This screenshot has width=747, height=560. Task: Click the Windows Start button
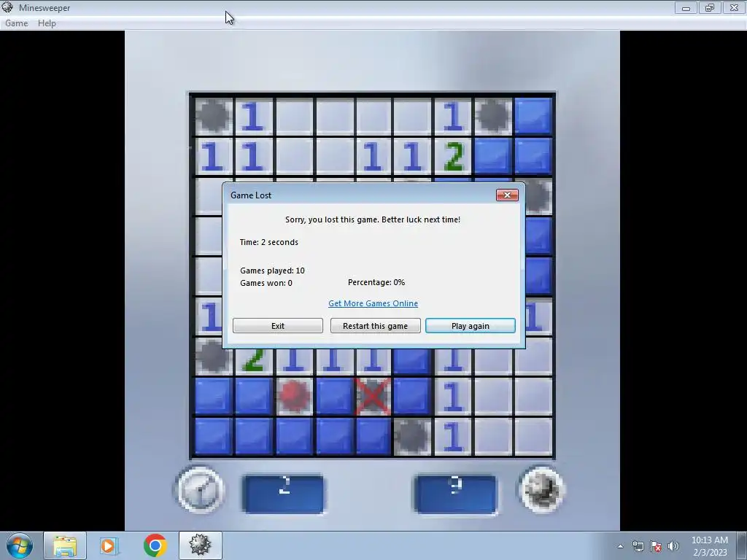[20, 545]
